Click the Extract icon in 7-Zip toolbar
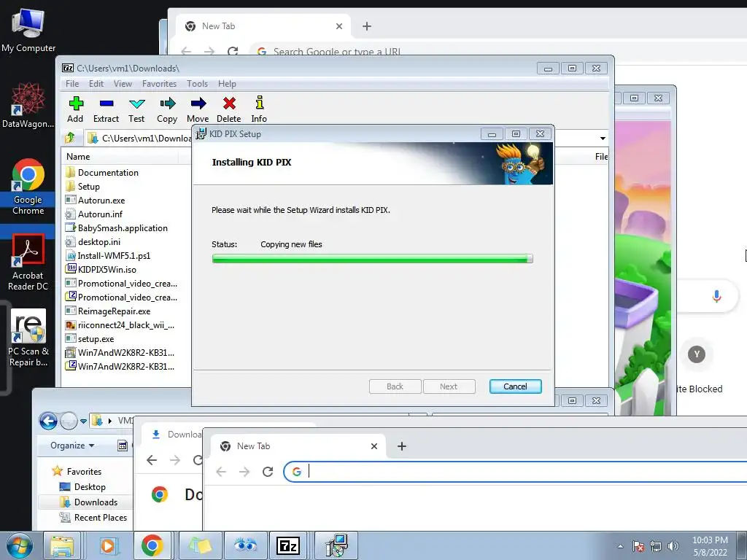This screenshot has width=747, height=560. [107, 104]
